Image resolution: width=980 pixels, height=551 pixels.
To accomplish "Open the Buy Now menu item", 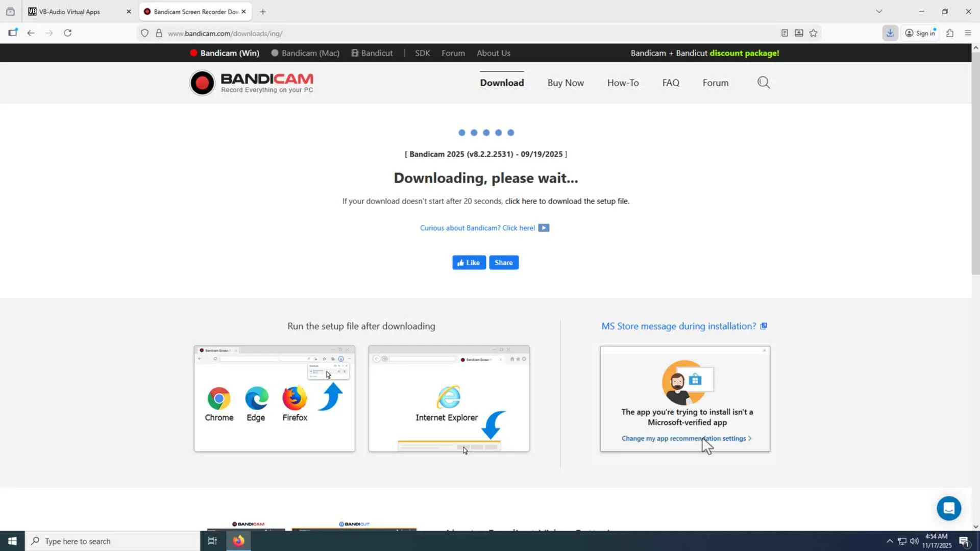I will pyautogui.click(x=565, y=83).
